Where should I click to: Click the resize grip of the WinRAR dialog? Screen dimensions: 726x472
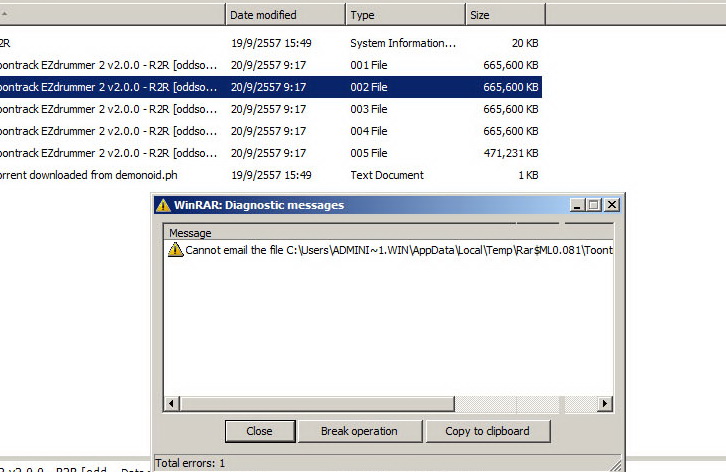click(x=616, y=465)
